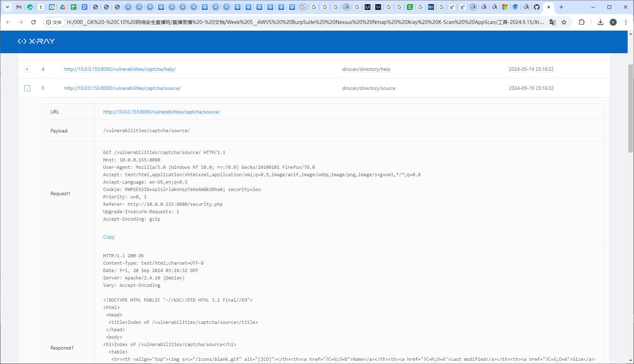The width and height of the screenshot is (634, 364).
Task: Click the scrollbar down arrow
Action: click(631, 361)
